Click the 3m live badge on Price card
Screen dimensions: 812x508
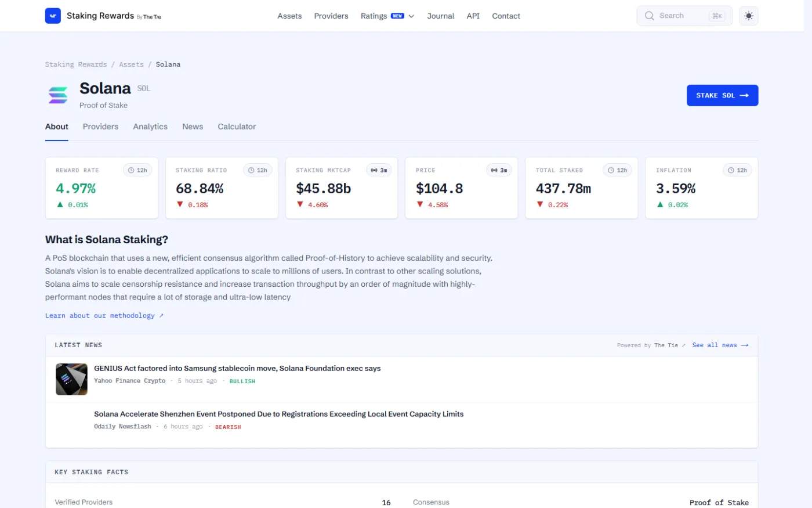tap(499, 170)
